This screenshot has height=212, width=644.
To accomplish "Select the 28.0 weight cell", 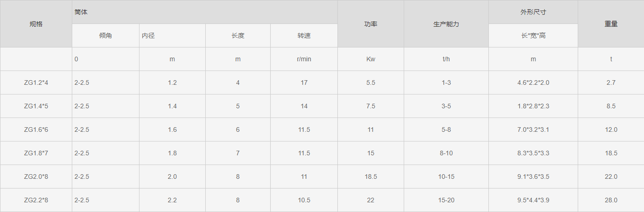I will point(611,200).
